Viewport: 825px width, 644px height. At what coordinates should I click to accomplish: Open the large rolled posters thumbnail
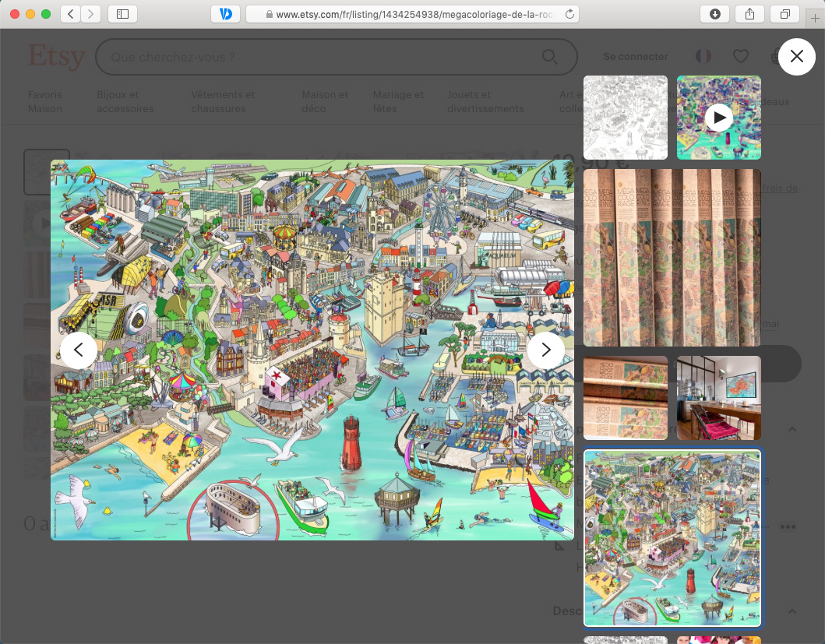pyautogui.click(x=672, y=257)
